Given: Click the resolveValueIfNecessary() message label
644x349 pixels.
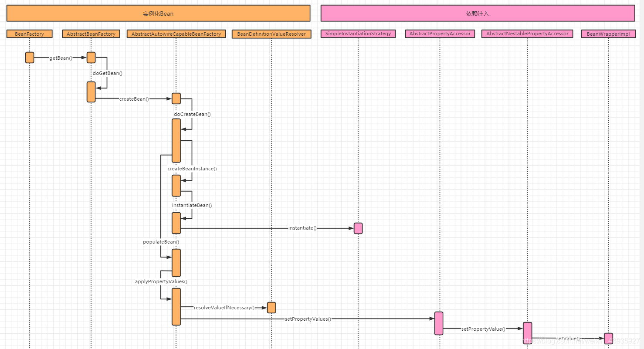Looking at the screenshot, I should click(224, 308).
